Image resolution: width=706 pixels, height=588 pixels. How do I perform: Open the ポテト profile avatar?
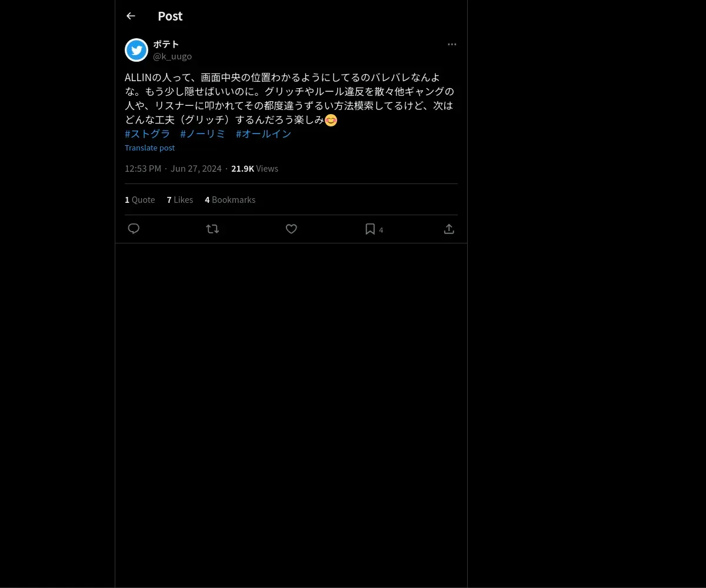point(136,50)
